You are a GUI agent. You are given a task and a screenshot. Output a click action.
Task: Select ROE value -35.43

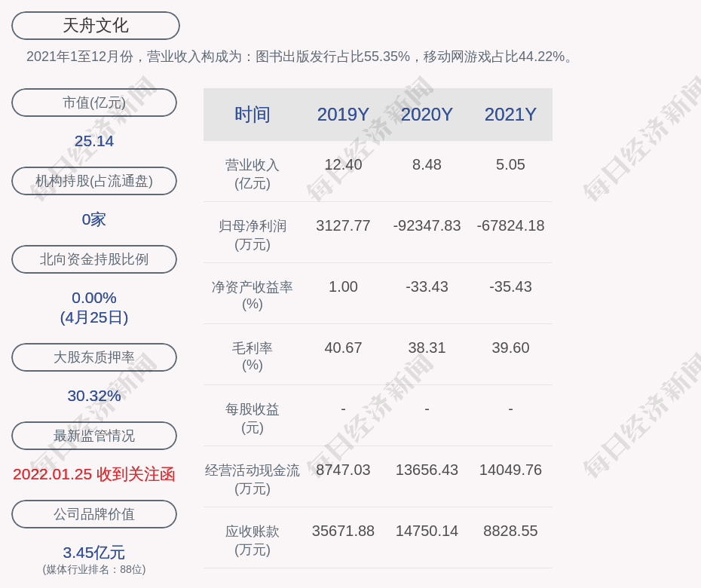click(510, 286)
